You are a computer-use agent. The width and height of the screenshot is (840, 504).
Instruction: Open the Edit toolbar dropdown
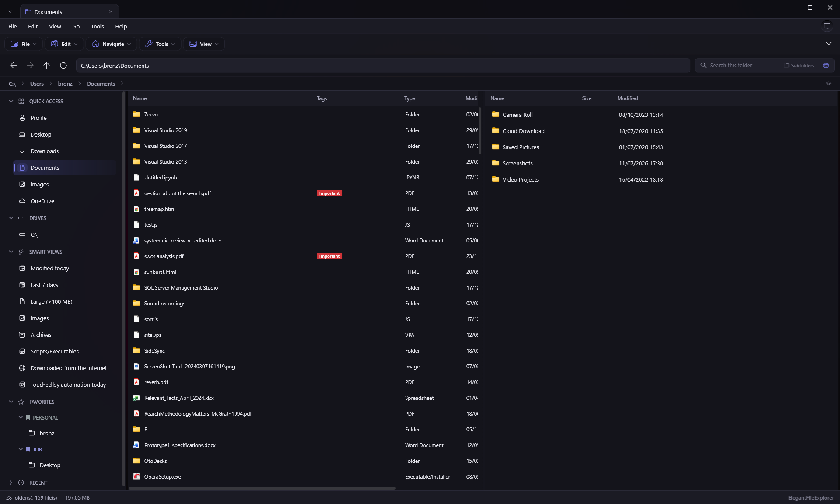pyautogui.click(x=64, y=44)
